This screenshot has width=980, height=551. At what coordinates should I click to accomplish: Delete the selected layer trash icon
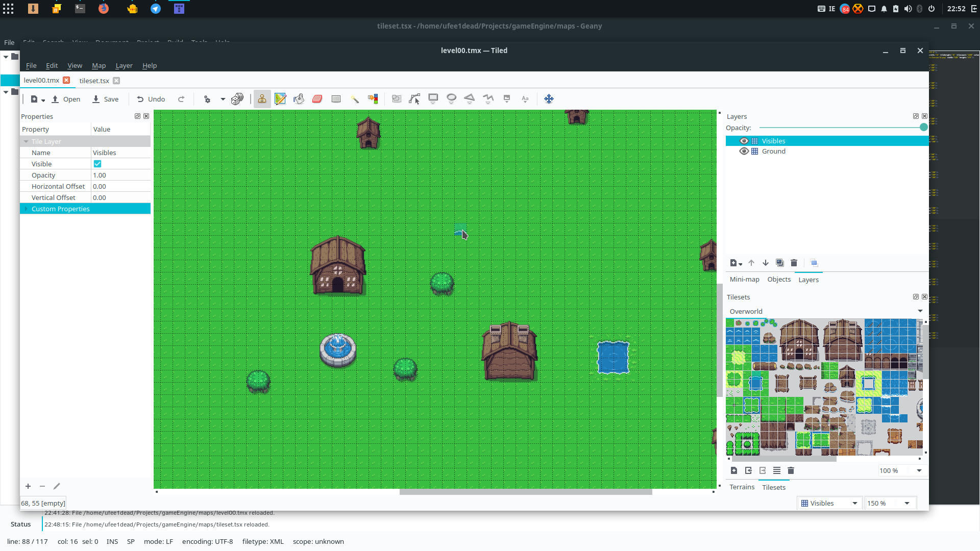pyautogui.click(x=794, y=263)
